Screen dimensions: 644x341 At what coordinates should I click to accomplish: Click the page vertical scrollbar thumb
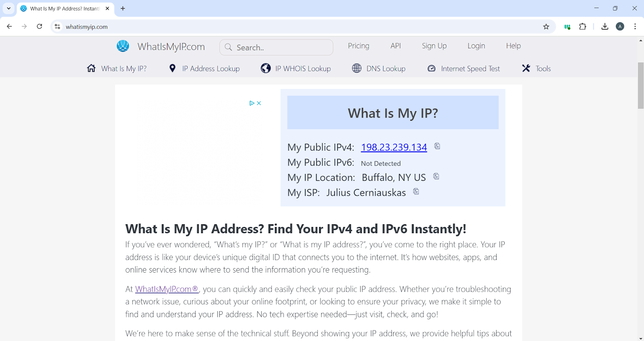[x=641, y=85]
